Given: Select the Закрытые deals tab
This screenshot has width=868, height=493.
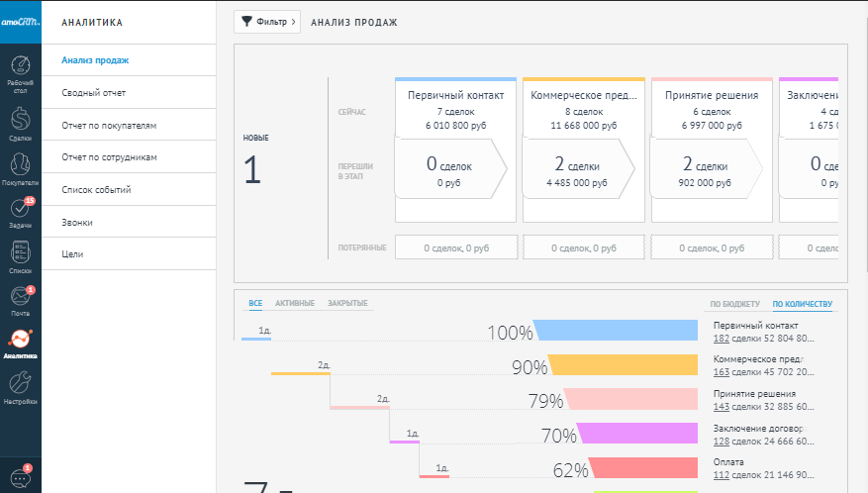Looking at the screenshot, I should [x=347, y=303].
